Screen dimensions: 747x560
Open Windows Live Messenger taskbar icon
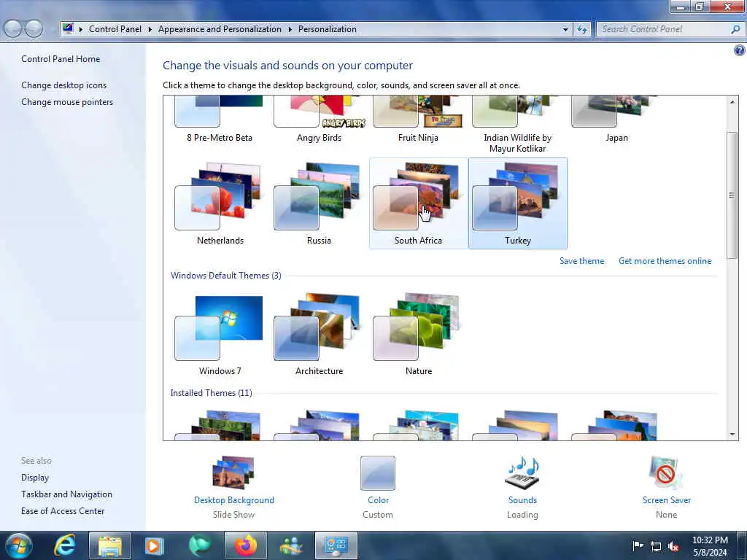tap(290, 545)
